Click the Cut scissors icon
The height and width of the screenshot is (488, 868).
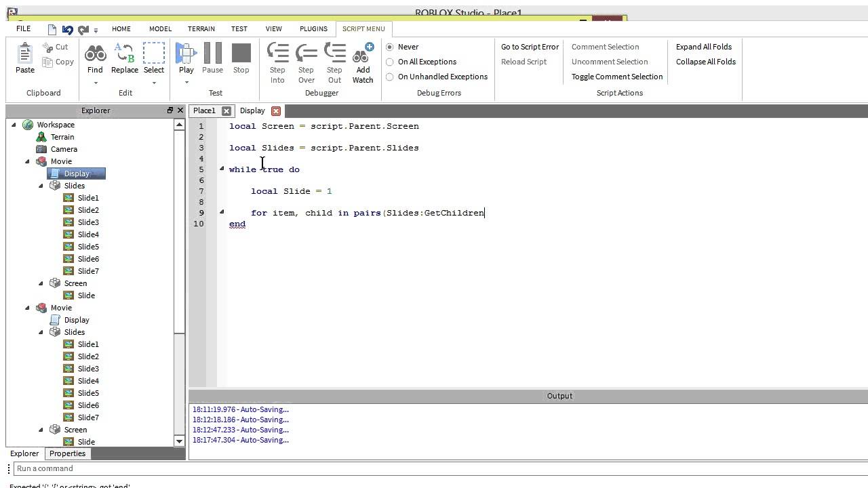[x=47, y=47]
